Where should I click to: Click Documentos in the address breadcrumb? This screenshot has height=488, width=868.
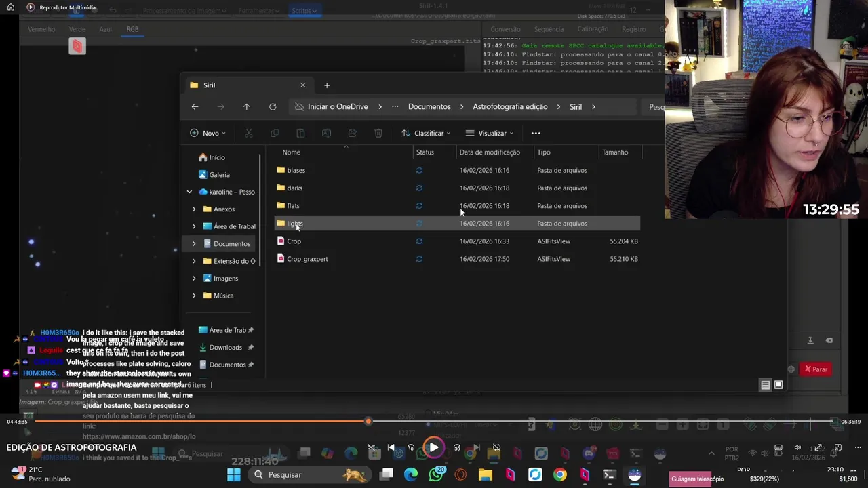429,106
